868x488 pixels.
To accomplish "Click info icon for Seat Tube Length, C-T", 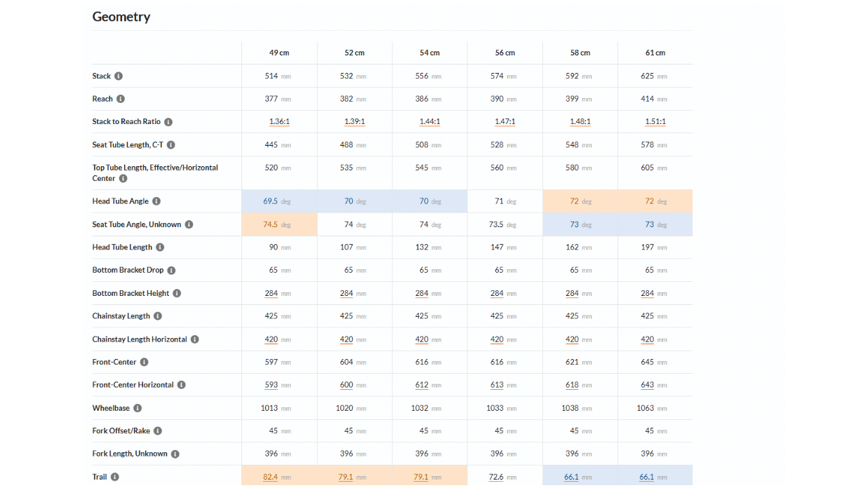I will coord(171,145).
